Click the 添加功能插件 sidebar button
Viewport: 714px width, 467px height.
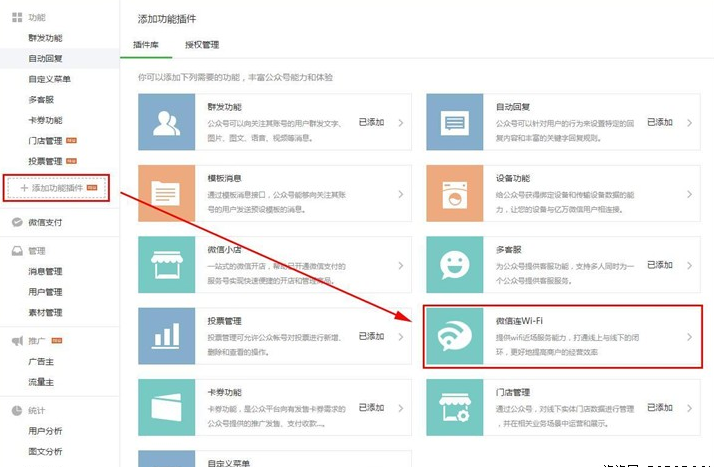click(56, 188)
